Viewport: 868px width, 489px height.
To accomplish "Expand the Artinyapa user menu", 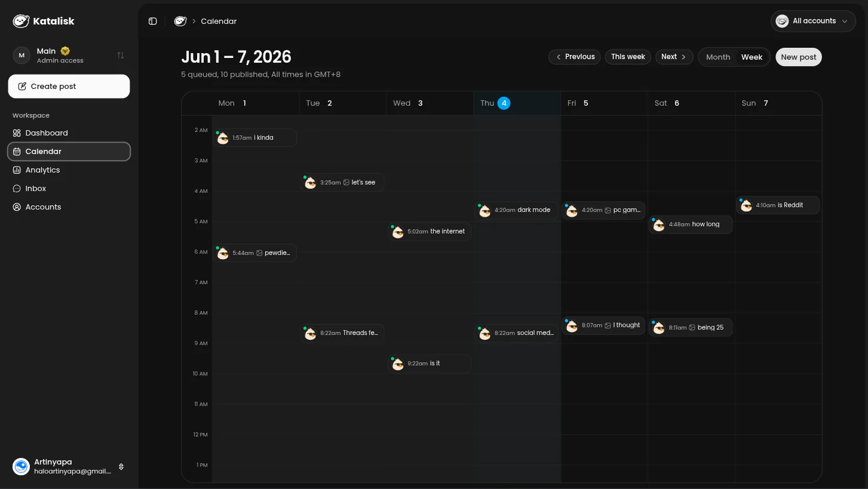I will [121, 466].
